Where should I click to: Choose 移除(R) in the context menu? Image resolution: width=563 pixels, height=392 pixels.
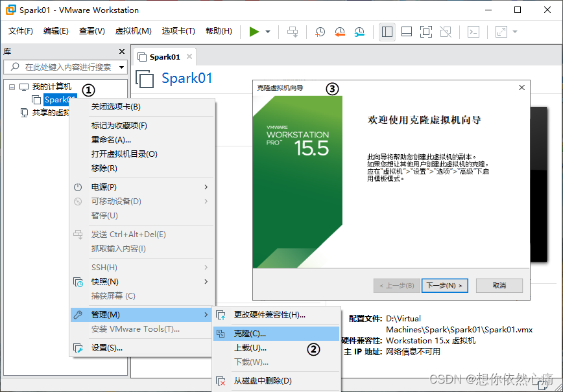pyautogui.click(x=142, y=168)
